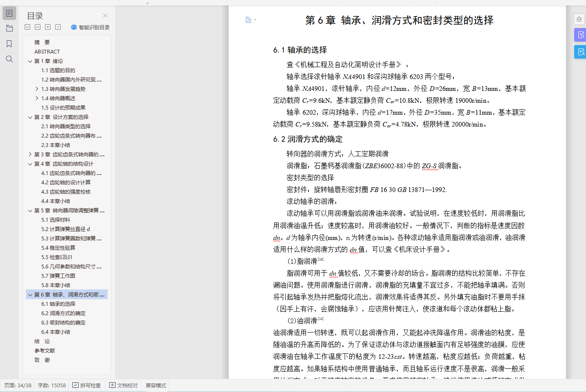Image resolution: width=586 pixels, height=392 pixels.
Task: Jump to 摘 要 in the outline
Action: coord(42,42)
